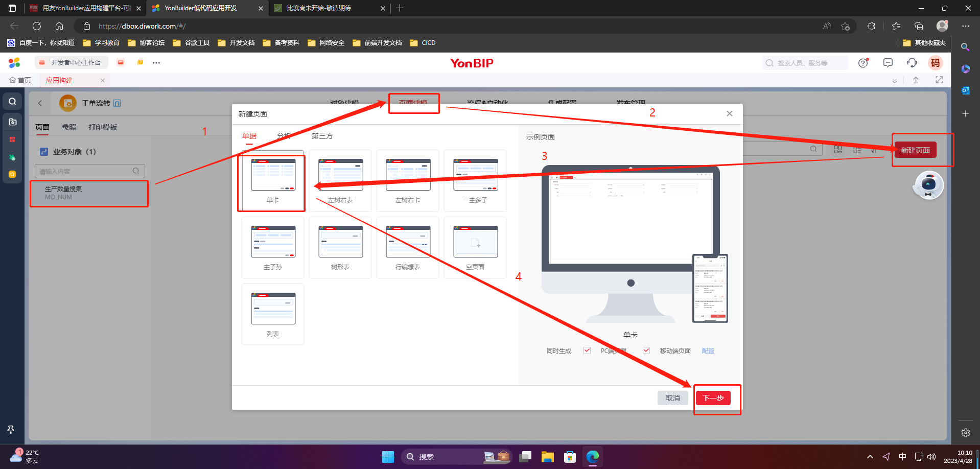Choose the 一主多子 page template

click(x=475, y=180)
